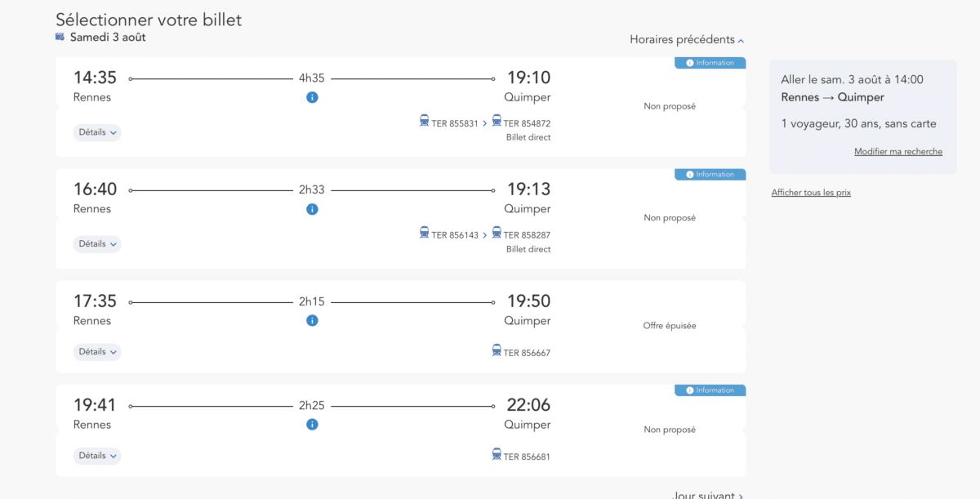Open Information badge on 14:35 journey
This screenshot has height=499, width=980.
tap(710, 63)
